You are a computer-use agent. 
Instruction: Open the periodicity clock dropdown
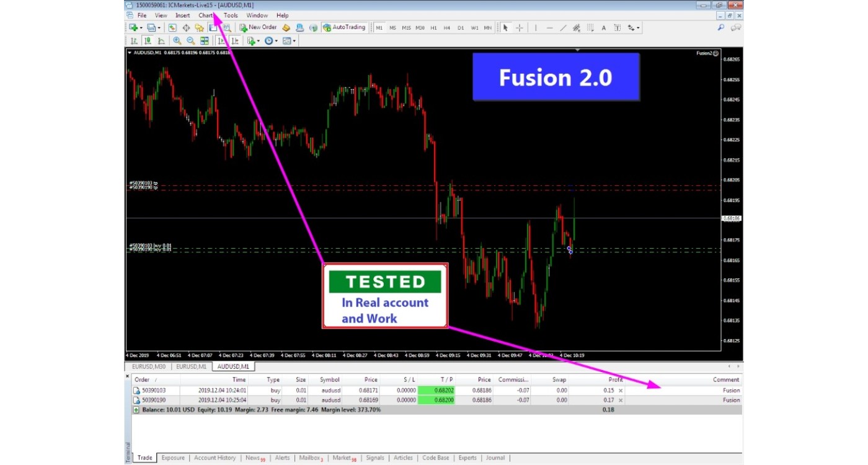click(x=277, y=41)
